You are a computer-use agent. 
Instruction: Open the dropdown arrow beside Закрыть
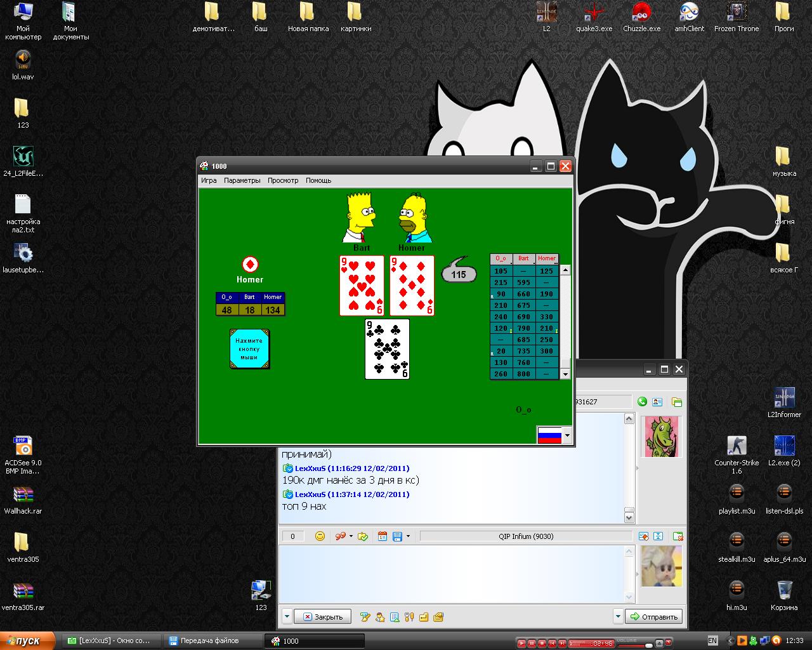287,616
